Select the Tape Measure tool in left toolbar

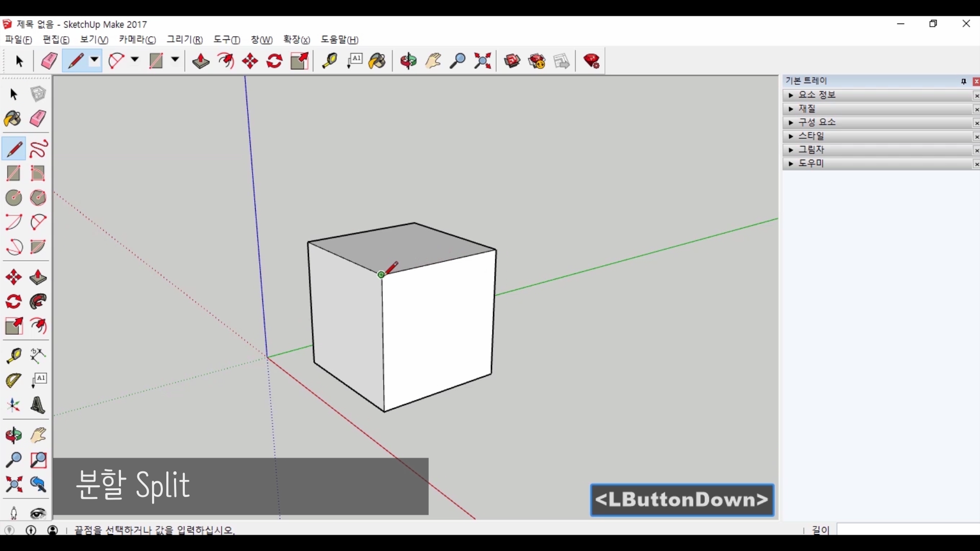click(14, 356)
